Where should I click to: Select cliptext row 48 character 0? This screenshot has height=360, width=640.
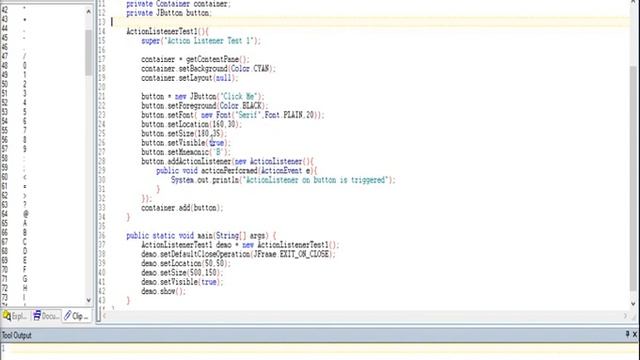pos(24,66)
